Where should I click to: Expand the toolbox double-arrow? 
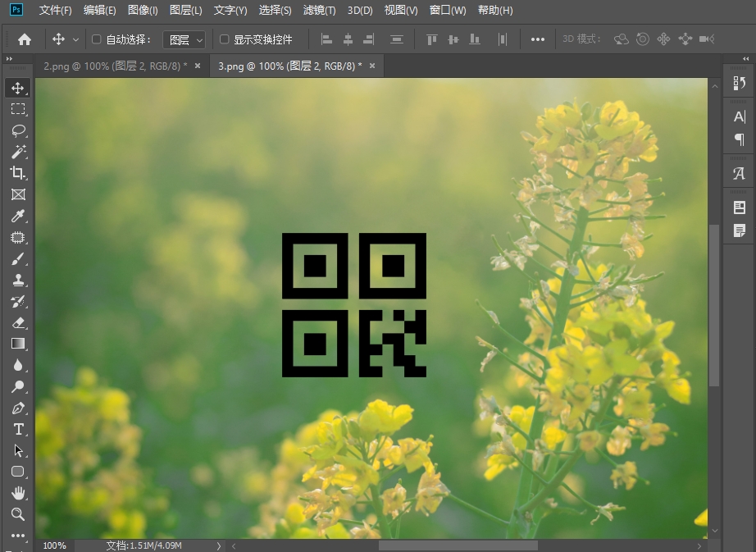coord(9,58)
